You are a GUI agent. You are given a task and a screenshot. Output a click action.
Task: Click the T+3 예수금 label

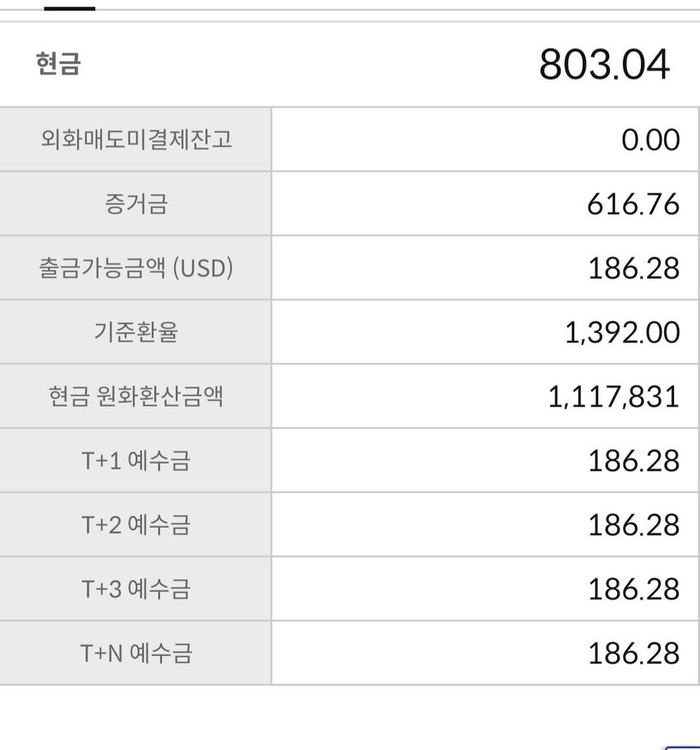click(x=136, y=589)
